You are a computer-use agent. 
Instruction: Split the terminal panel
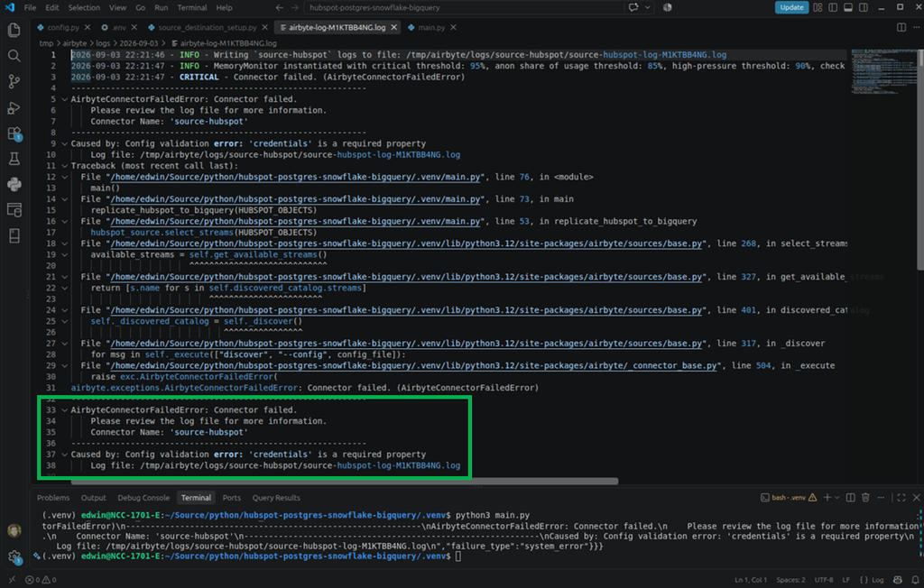pos(850,497)
